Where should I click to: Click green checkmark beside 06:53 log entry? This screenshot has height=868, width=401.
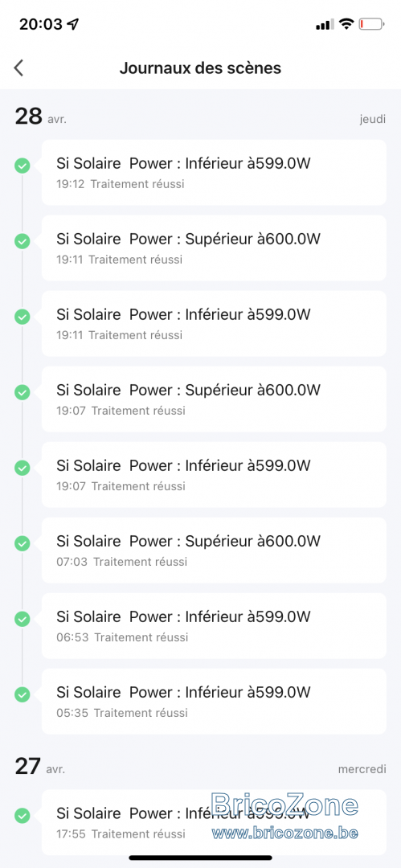click(23, 619)
